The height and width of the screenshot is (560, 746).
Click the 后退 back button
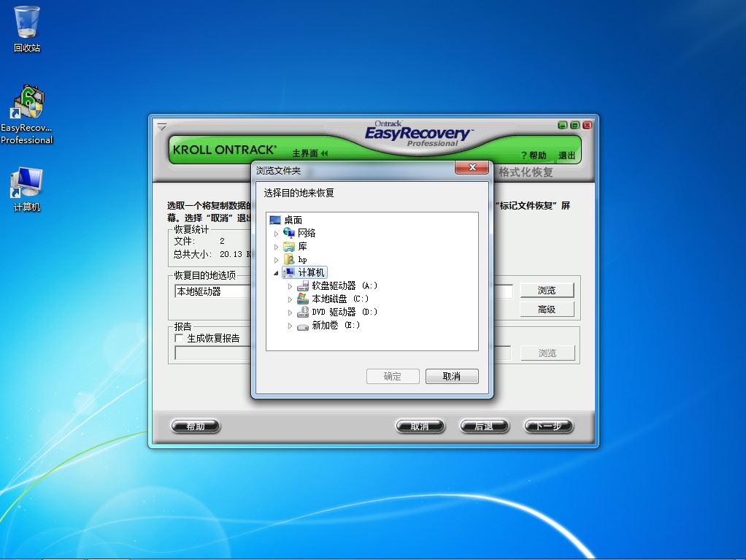(485, 426)
